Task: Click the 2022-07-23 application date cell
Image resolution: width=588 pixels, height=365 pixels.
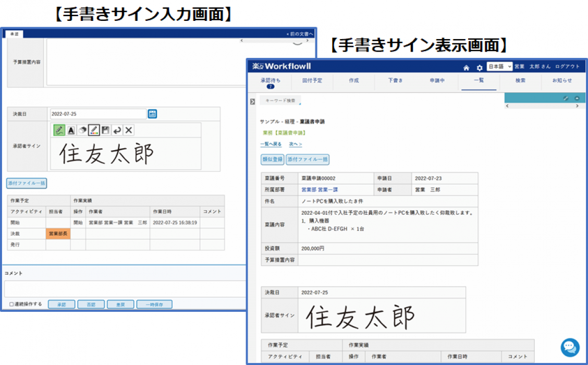Action: pos(444,178)
